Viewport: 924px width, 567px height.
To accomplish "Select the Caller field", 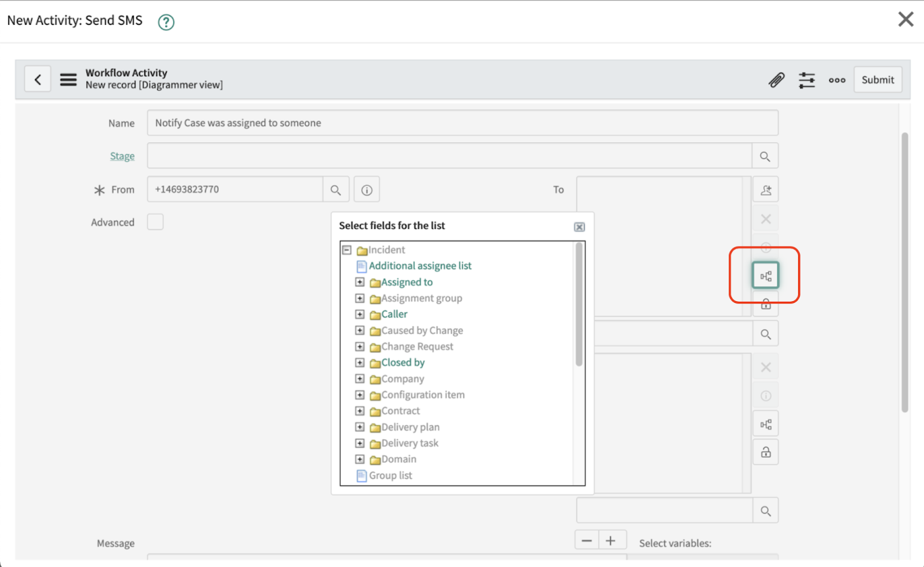I will click(394, 314).
